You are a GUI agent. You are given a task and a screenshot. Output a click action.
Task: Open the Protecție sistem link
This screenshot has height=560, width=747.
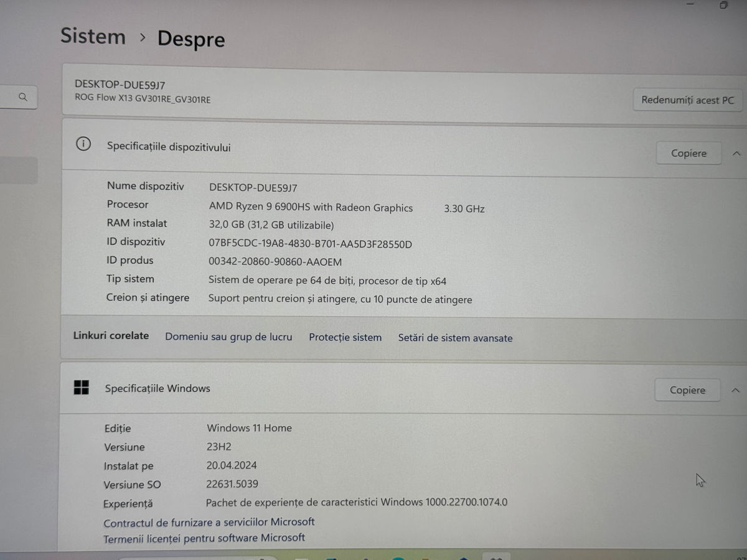point(345,337)
